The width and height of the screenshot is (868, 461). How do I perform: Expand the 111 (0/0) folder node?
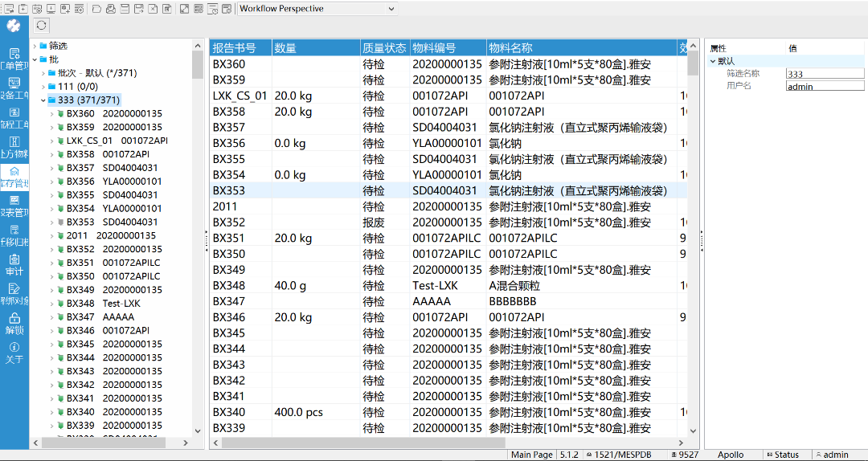43,87
